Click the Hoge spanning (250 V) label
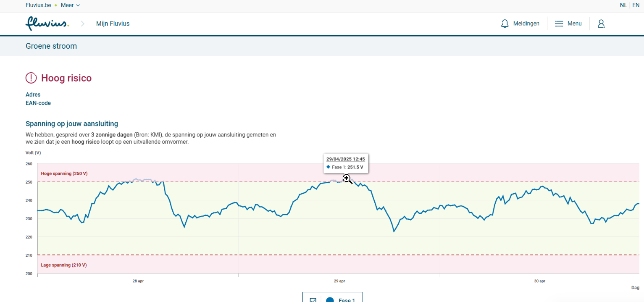The width and height of the screenshot is (644, 302). tap(64, 173)
